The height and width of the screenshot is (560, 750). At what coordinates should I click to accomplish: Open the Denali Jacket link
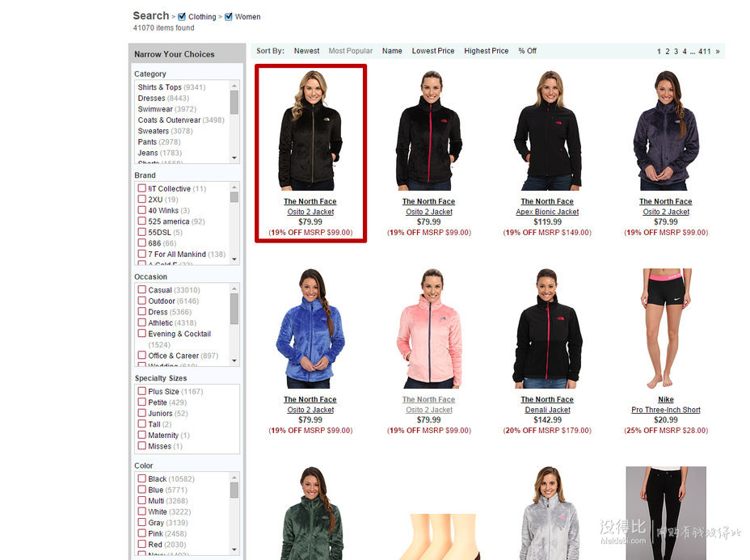[x=547, y=410]
